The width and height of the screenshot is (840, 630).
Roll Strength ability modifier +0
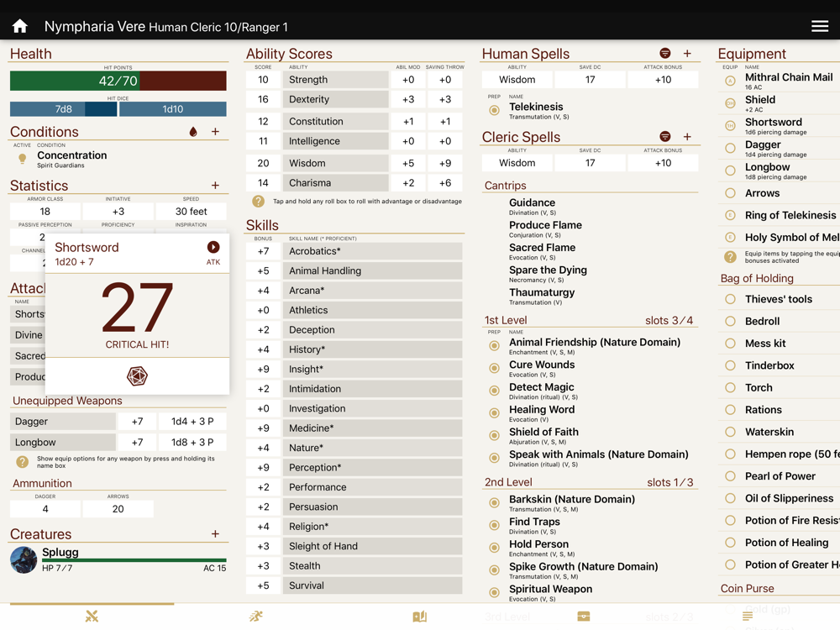tap(408, 80)
